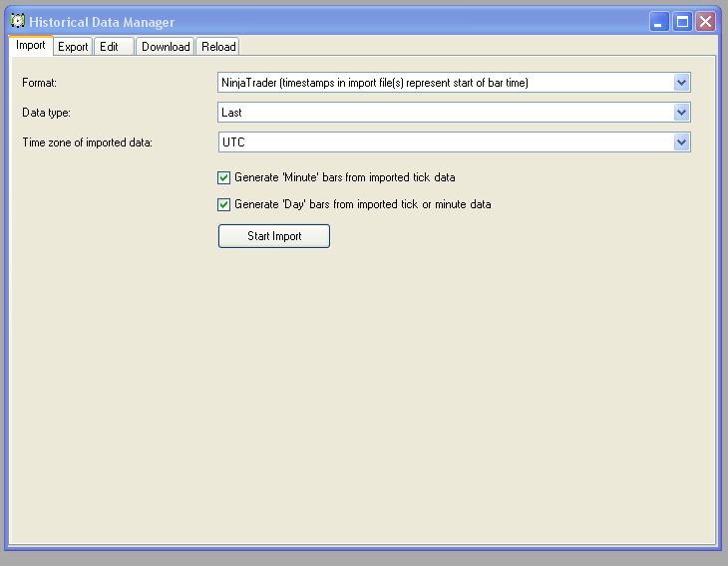Screen dimensions: 728x566
Task: Click the Start Import button
Action: click(274, 236)
